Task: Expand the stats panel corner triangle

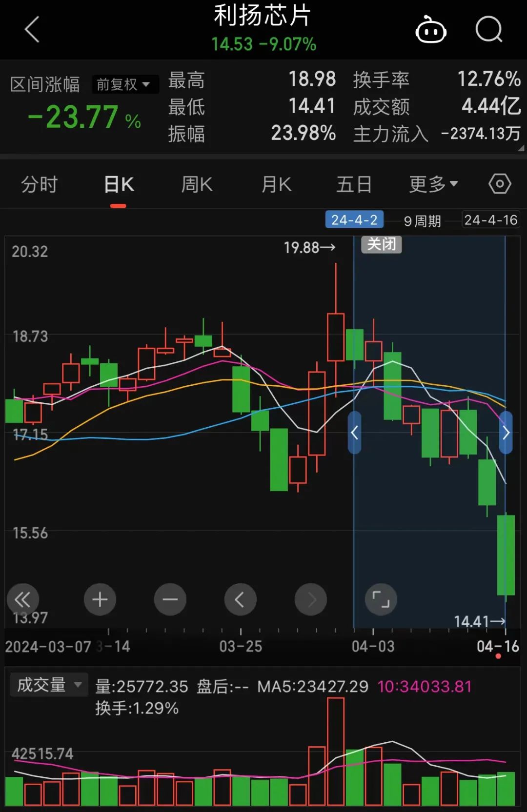Action: click(521, 148)
